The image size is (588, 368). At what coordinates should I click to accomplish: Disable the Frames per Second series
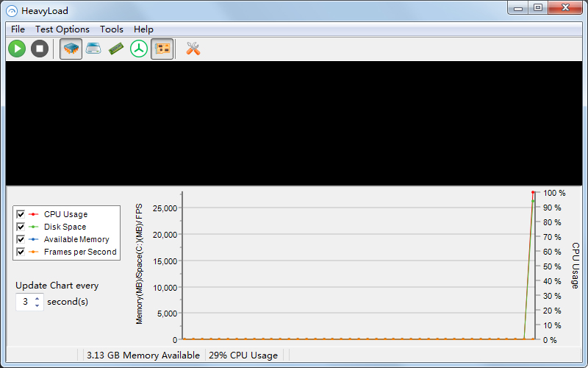[21, 252]
